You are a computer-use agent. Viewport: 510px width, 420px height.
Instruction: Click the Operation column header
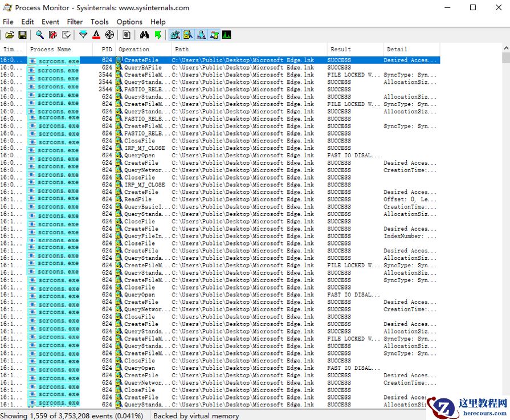click(x=134, y=50)
